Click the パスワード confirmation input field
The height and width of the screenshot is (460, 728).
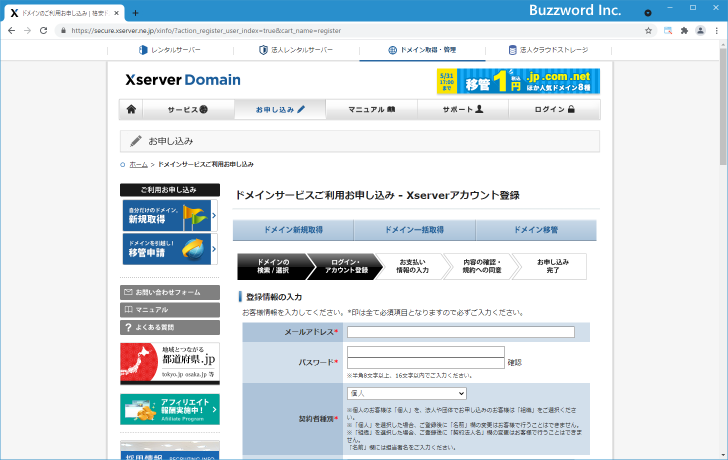[426, 363]
